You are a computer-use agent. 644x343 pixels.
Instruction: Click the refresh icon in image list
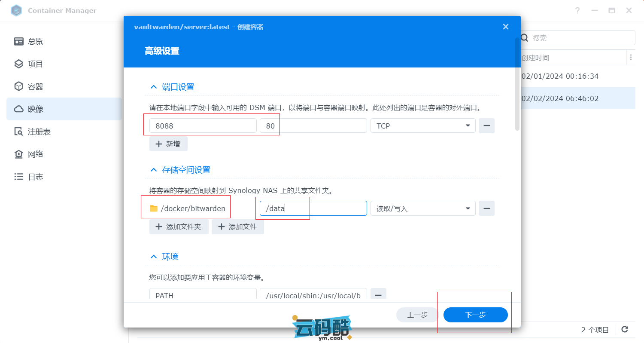[x=625, y=330]
